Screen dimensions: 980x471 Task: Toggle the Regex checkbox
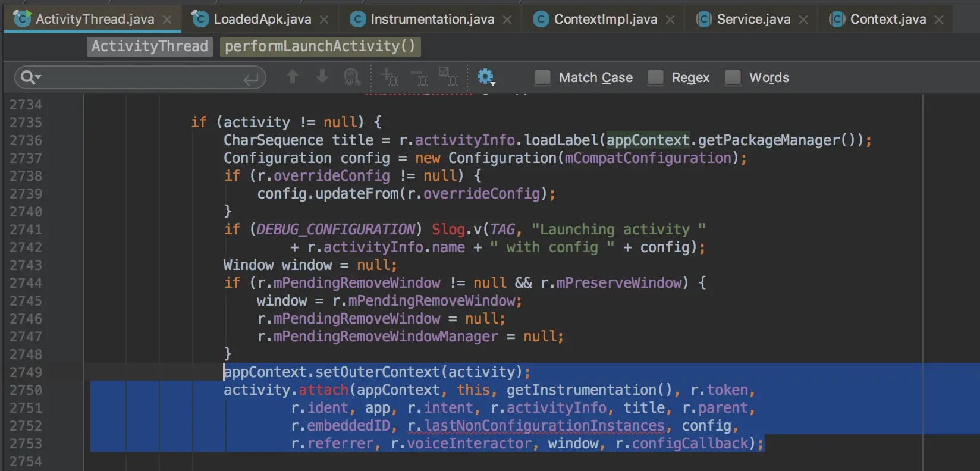point(655,77)
